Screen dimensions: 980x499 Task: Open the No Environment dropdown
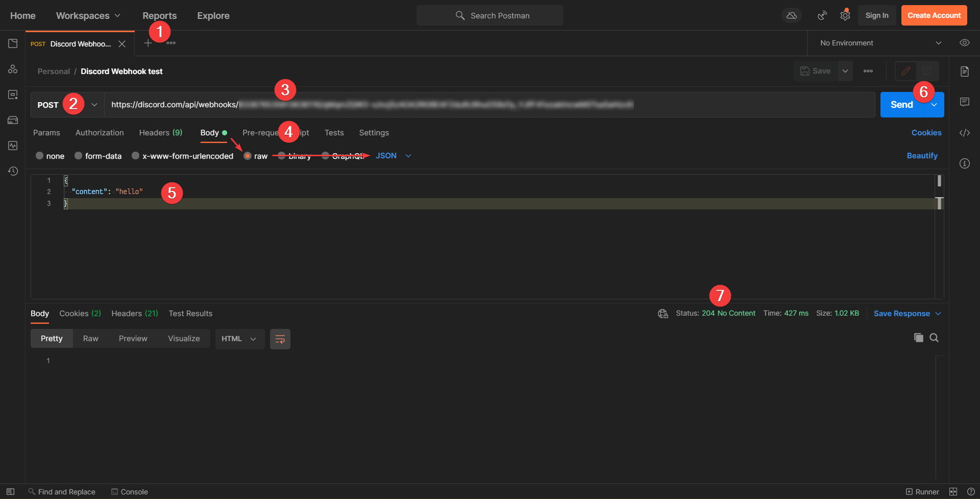click(x=880, y=43)
